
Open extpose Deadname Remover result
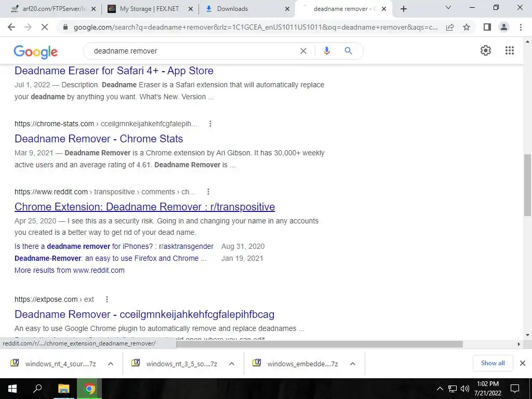pos(144,314)
